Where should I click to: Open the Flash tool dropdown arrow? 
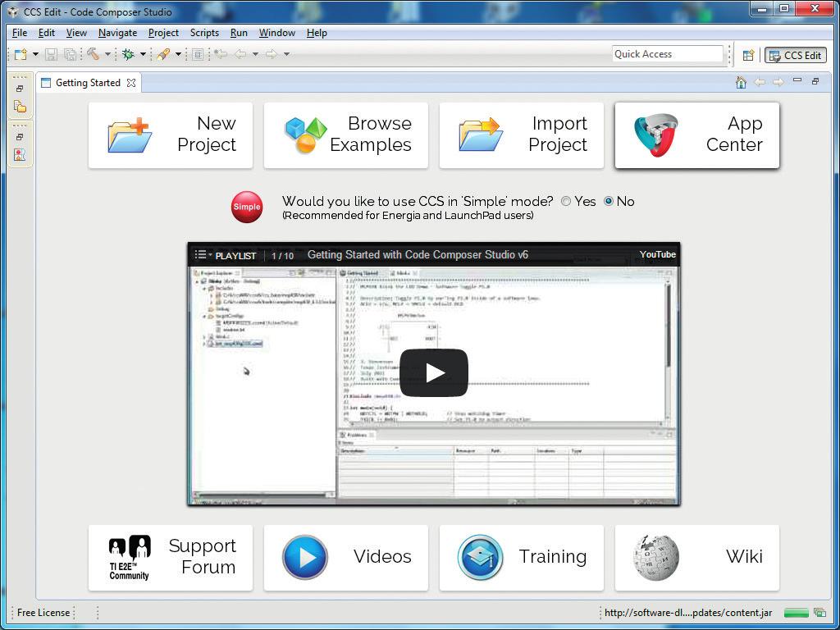pos(178,54)
